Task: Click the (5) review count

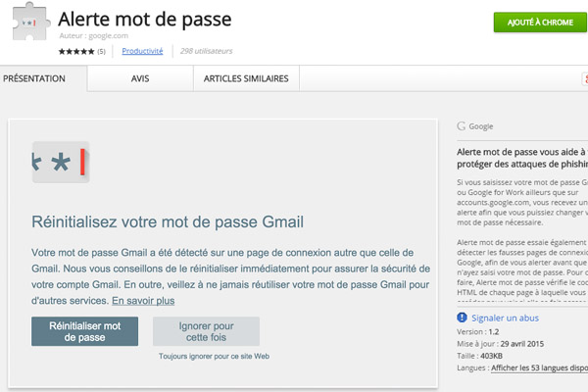Action: [x=101, y=52]
